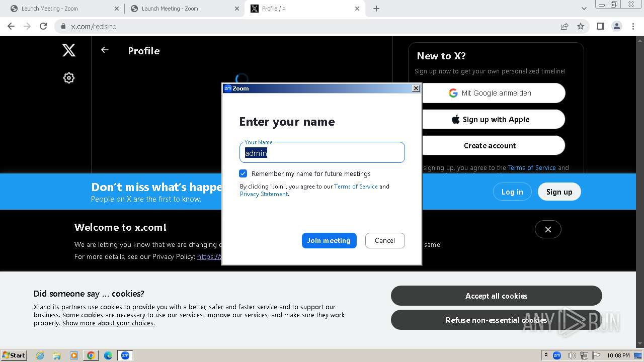644x362 pixels.
Task: Open the Windows Start menu
Action: coord(14,355)
